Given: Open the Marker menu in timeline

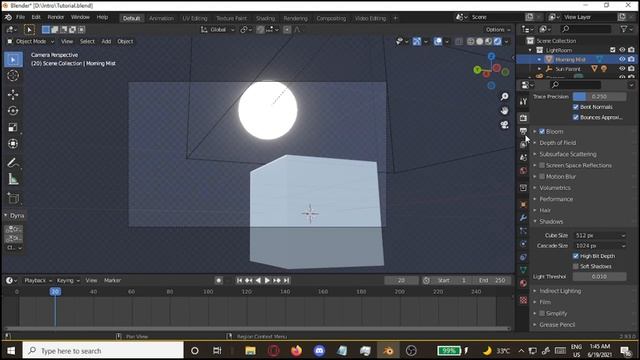Looking at the screenshot, I should pyautogui.click(x=112, y=280).
